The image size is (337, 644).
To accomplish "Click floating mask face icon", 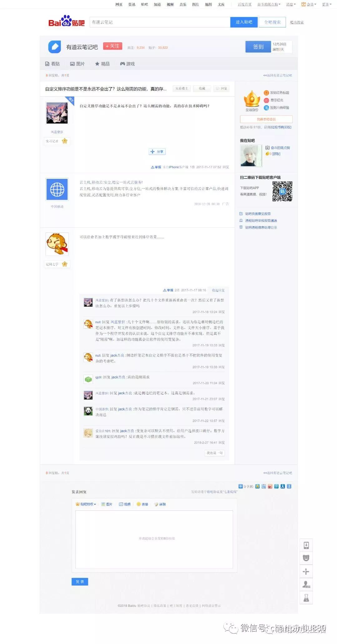I will pos(306,558).
